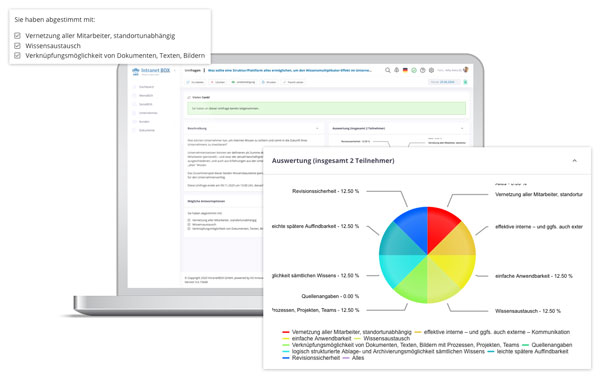Click the German flag language icon
This screenshot has width=600, height=378.
click(x=405, y=70)
